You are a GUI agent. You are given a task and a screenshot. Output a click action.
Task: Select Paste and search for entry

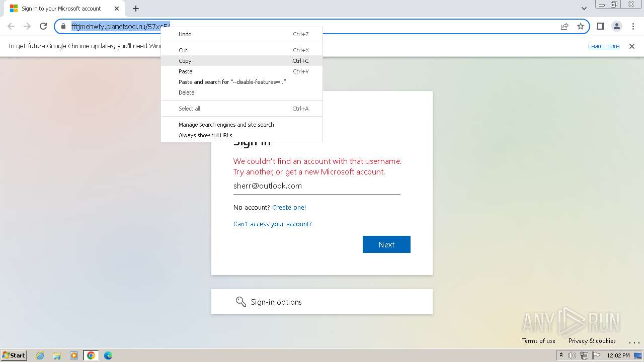pos(242,82)
